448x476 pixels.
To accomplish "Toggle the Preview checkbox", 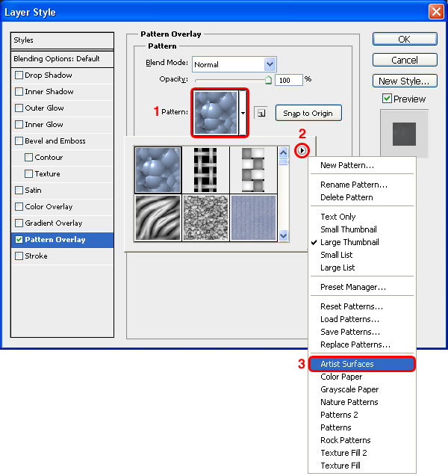I will (387, 99).
